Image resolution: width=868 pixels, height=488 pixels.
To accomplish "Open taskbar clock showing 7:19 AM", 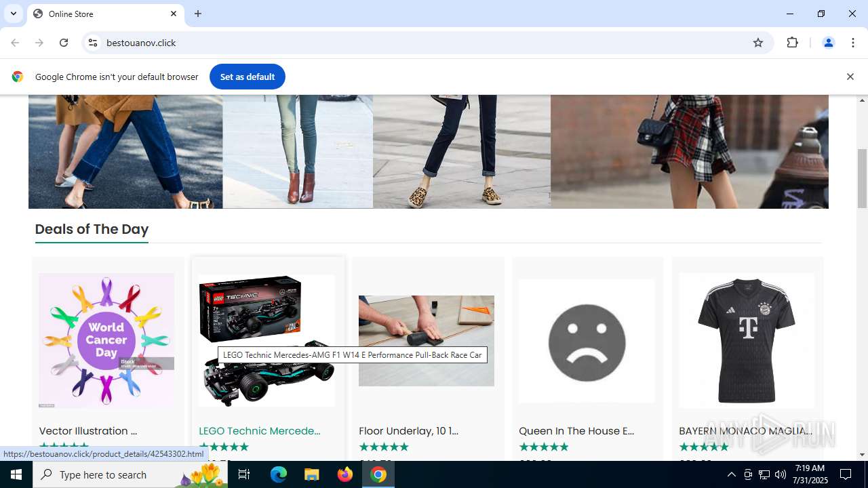I will click(x=810, y=474).
